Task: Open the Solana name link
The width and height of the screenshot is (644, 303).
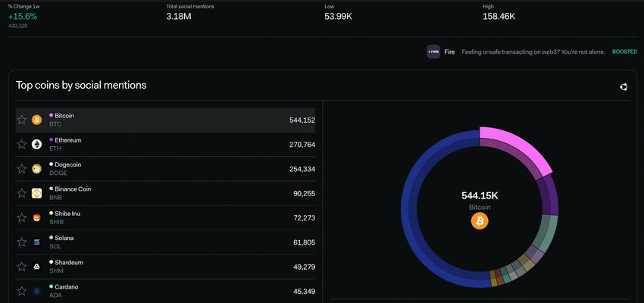Action: click(64, 238)
